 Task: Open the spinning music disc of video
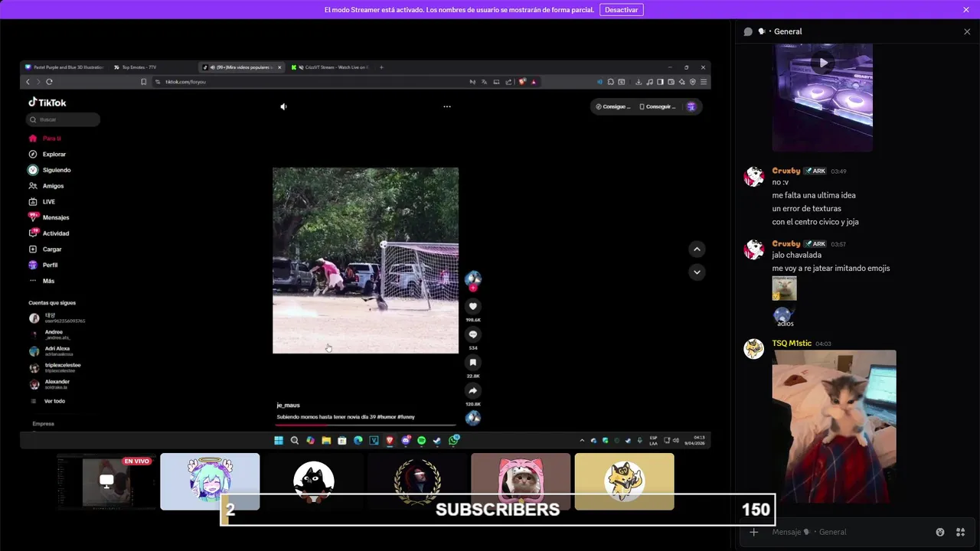point(473,418)
